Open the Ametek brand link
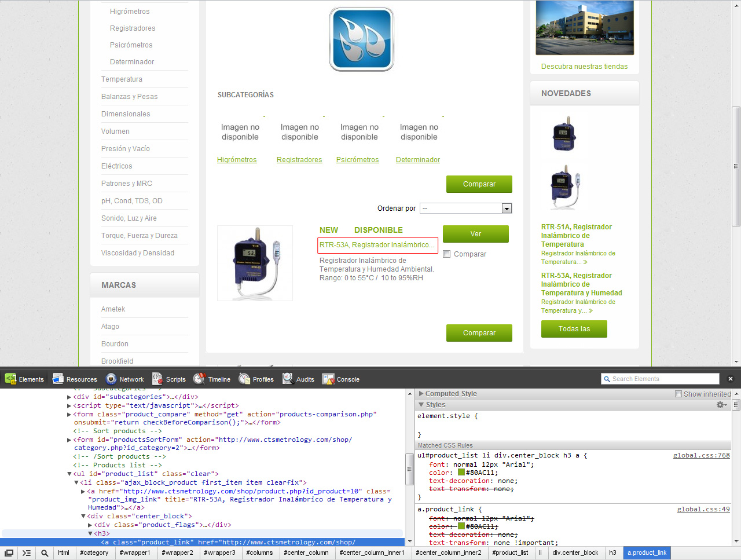The image size is (741, 560). (113, 309)
